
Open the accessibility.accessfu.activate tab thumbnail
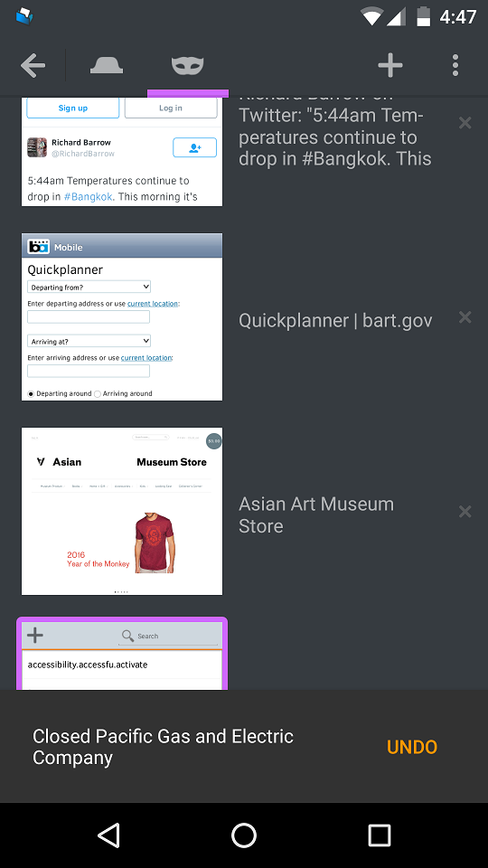tap(122, 655)
